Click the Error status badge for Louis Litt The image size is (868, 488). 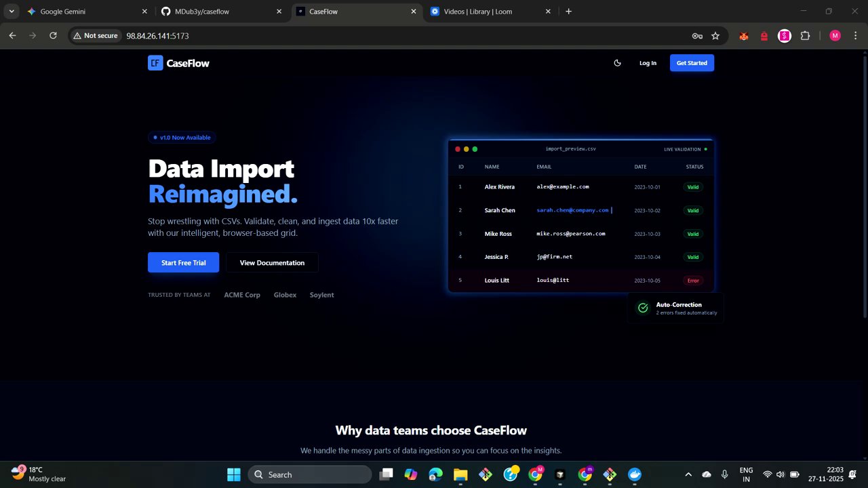693,281
